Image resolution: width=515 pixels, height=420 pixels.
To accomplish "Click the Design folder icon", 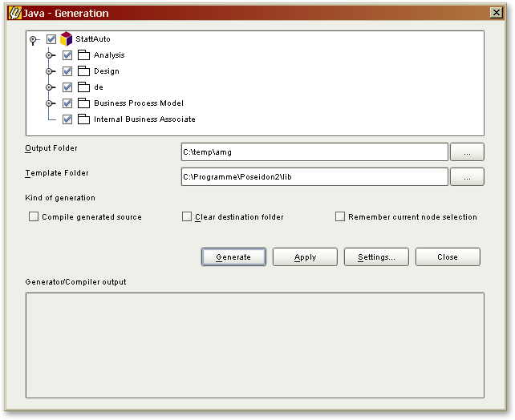I will (83, 71).
